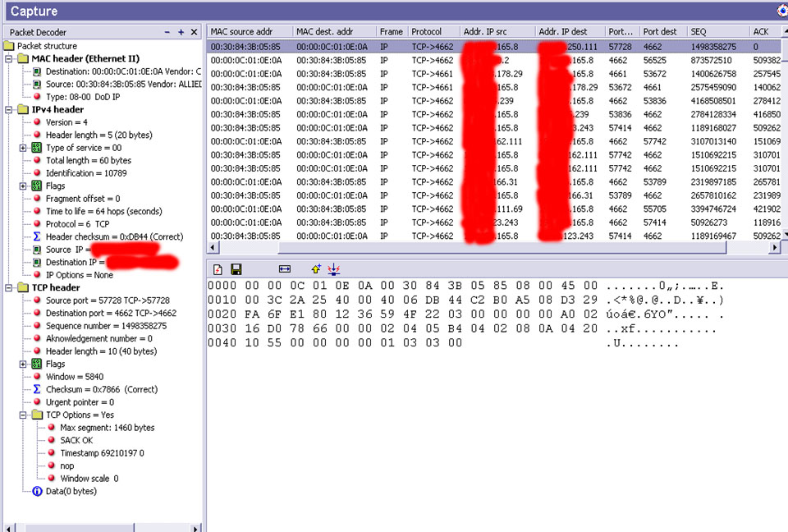Collapse all via minus button in Packet Decoder header
Viewport: 788px width, 532px height.
coord(167,32)
